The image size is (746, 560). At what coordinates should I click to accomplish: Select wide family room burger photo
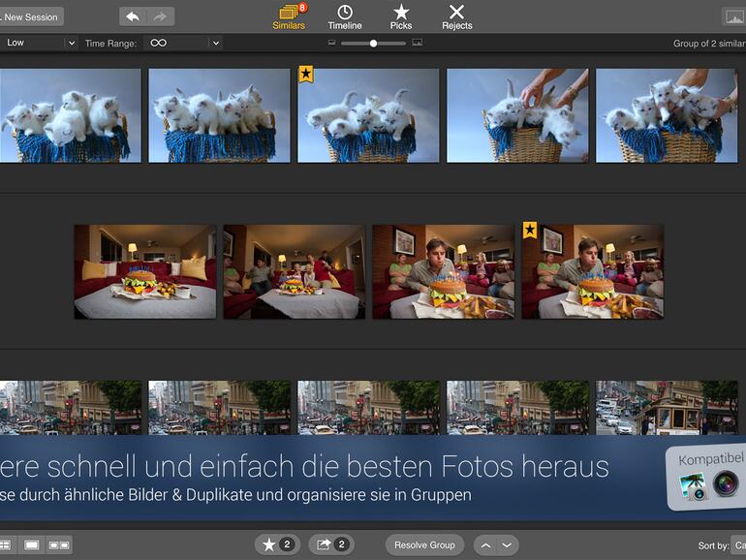click(294, 271)
